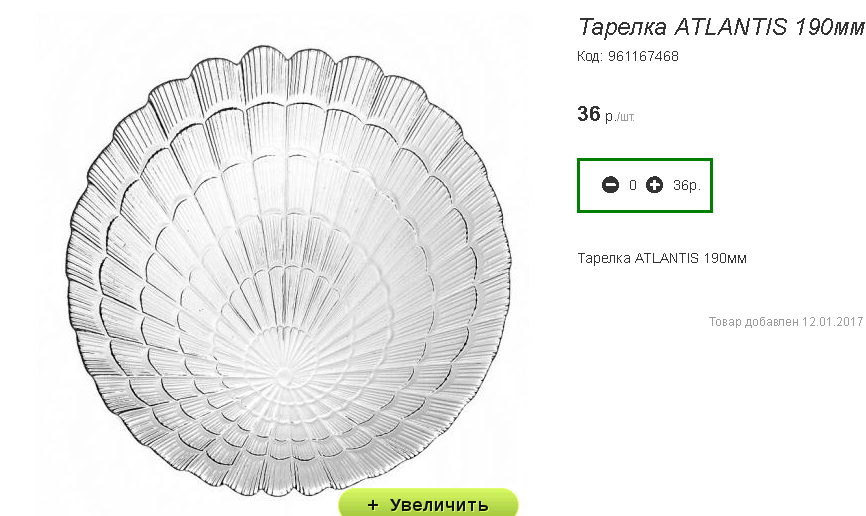This screenshot has width=866, height=516.
Task: Click the scalloped top edge of the plate
Action: tap(287, 55)
